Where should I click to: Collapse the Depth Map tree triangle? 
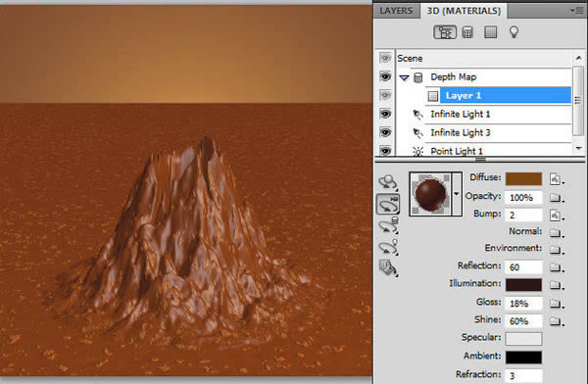coord(404,78)
